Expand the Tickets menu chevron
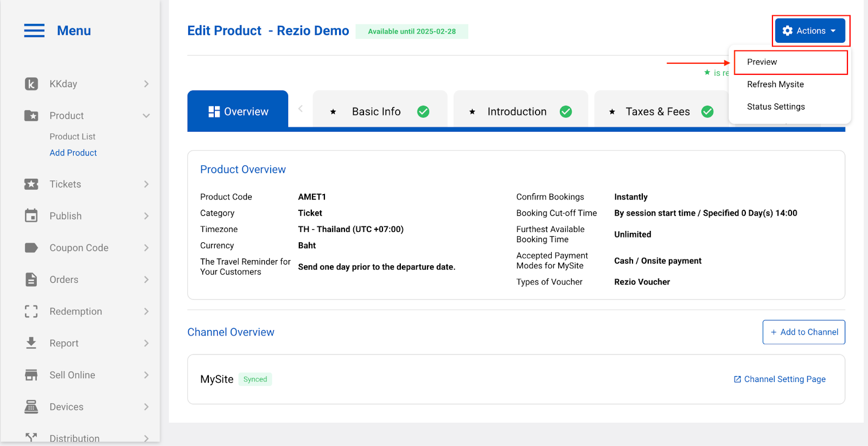 pos(146,184)
